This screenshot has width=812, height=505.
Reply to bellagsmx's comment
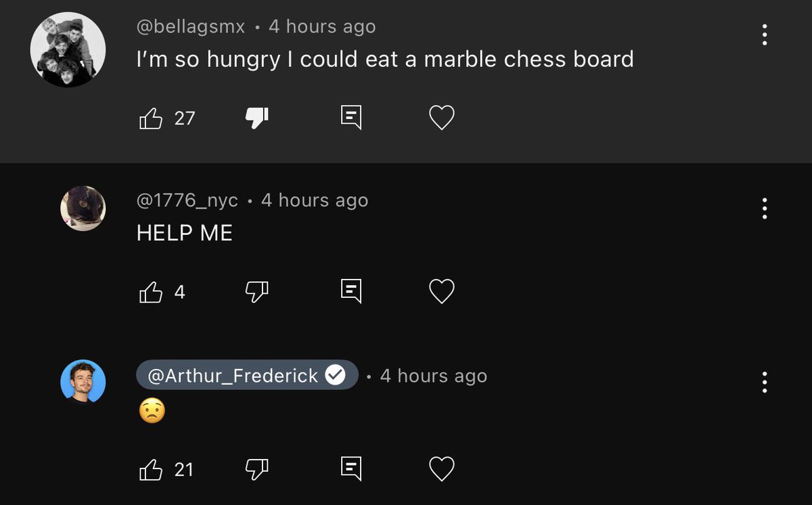click(x=350, y=118)
